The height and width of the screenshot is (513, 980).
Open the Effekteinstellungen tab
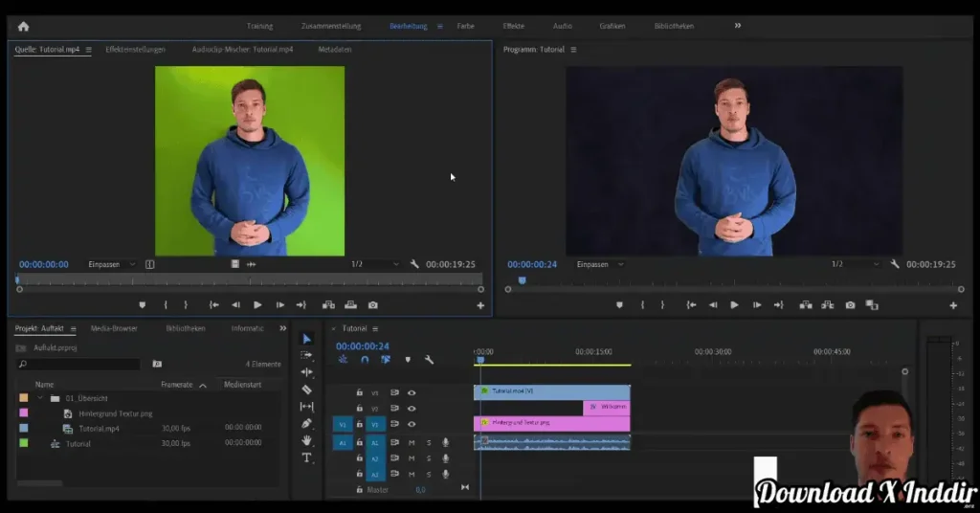136,50
